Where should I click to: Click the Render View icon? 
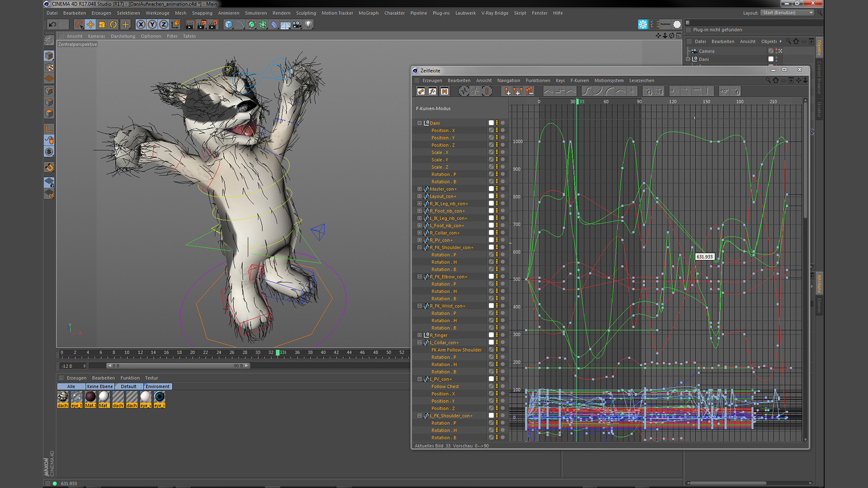pos(189,24)
